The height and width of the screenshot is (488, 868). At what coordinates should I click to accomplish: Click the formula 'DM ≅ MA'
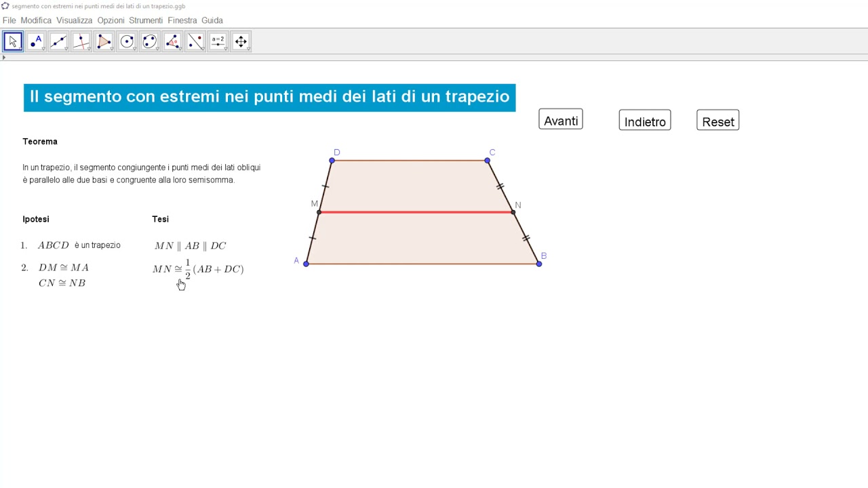(x=63, y=268)
